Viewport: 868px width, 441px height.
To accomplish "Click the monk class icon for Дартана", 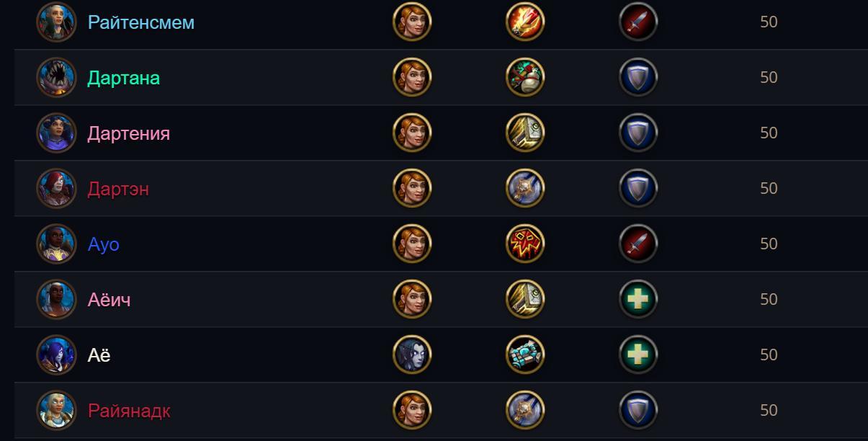I will [x=525, y=77].
